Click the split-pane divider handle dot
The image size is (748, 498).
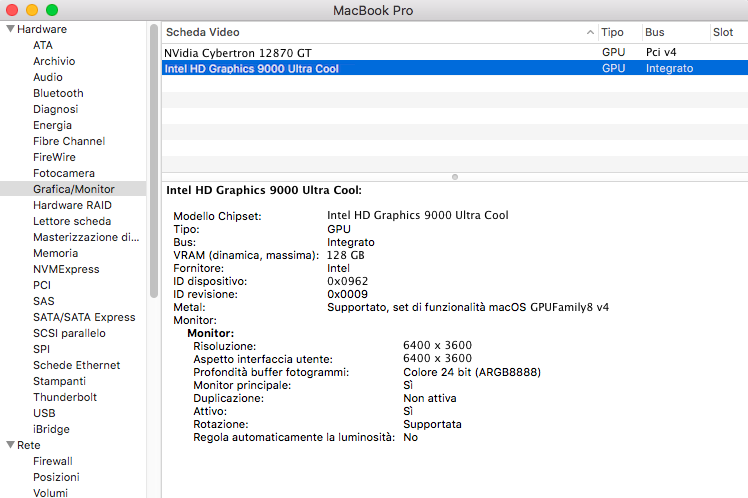[455, 177]
